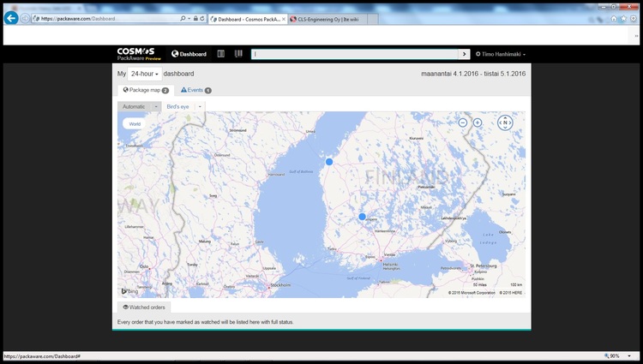Open browser Favorites star icon
643x364 pixels.
pyautogui.click(x=624, y=19)
